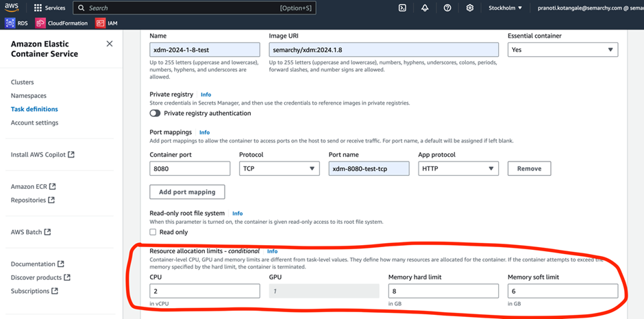Open the Subscriptions external link

coord(34,291)
